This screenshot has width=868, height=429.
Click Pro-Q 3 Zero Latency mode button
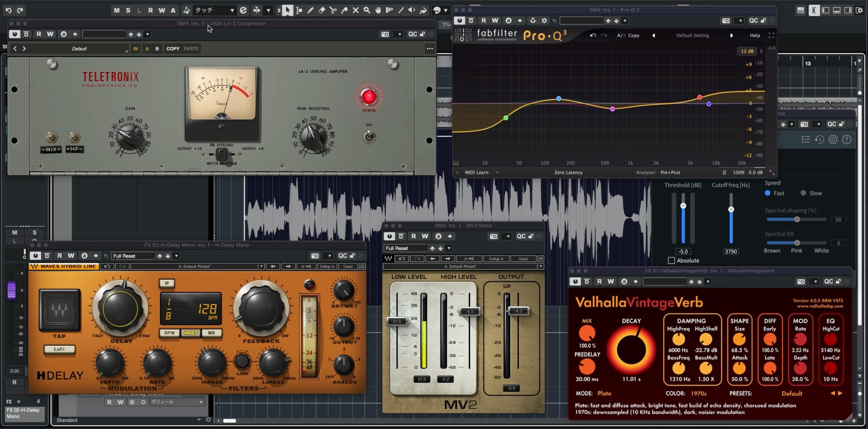click(568, 172)
